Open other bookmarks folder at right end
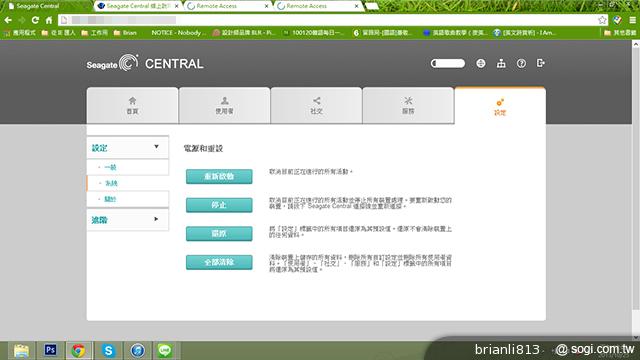Image resolution: width=640 pixels, height=360 pixels. [x=620, y=33]
